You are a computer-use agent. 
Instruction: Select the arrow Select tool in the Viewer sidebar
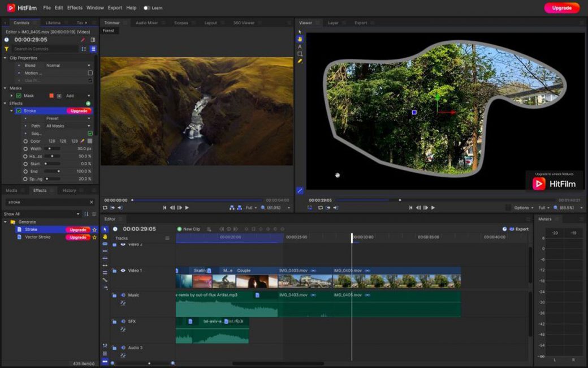300,31
